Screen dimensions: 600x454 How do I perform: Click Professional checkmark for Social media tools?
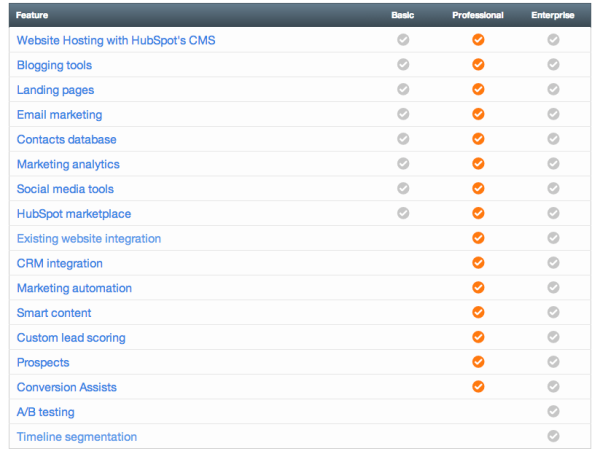tap(478, 188)
